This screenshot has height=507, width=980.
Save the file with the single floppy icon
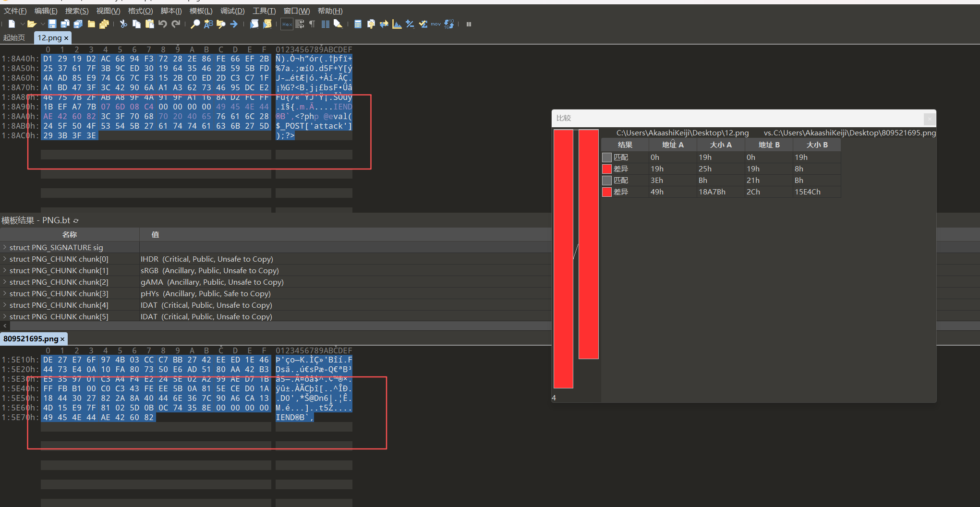click(52, 24)
